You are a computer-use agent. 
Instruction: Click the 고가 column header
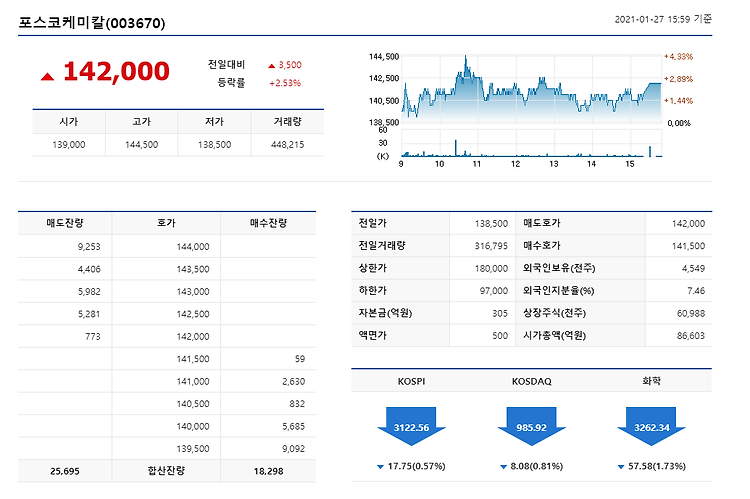[142, 122]
